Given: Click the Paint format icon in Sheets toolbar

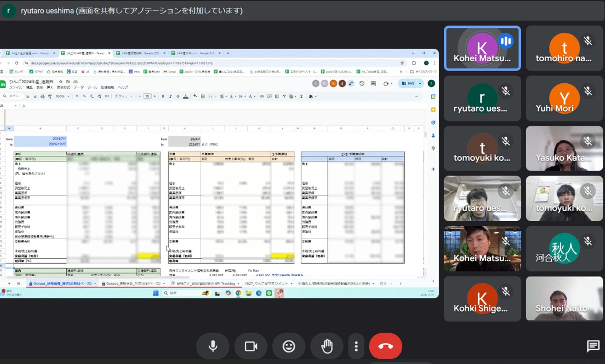Looking at the screenshot, I should coord(50,97).
